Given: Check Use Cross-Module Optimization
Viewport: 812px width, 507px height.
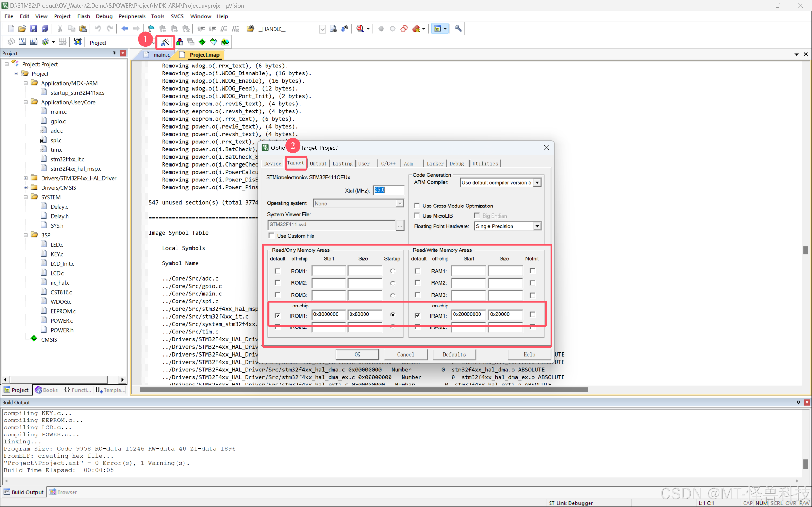Looking at the screenshot, I should (417, 206).
